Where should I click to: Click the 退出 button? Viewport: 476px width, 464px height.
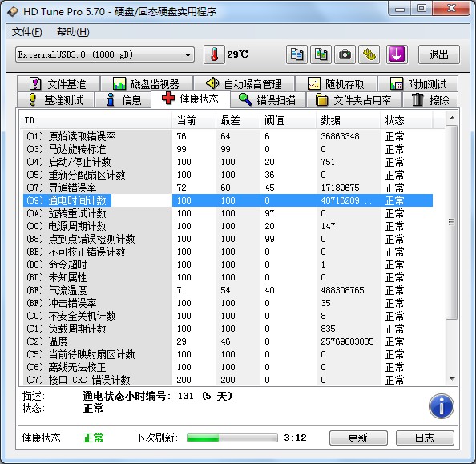(438, 54)
